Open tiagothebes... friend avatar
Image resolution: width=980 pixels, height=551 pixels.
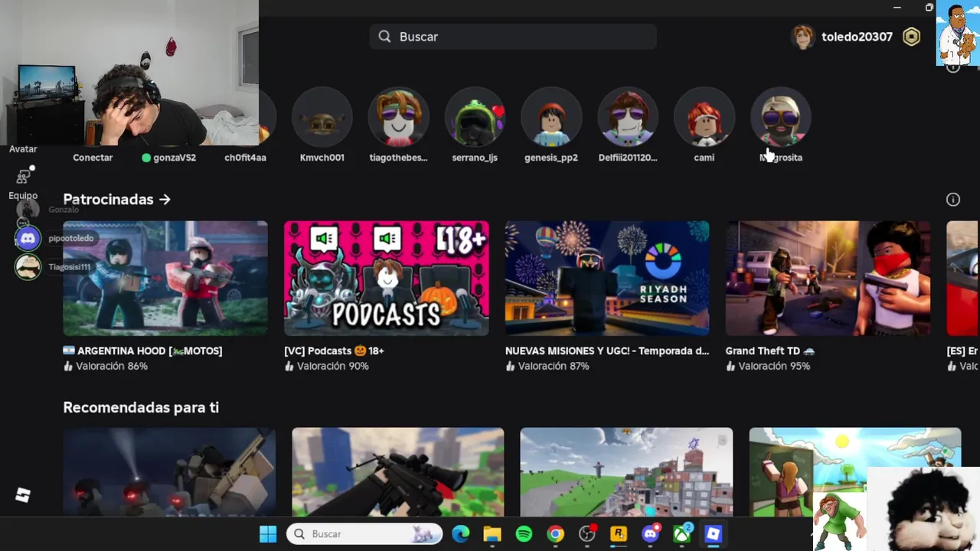[x=398, y=117]
